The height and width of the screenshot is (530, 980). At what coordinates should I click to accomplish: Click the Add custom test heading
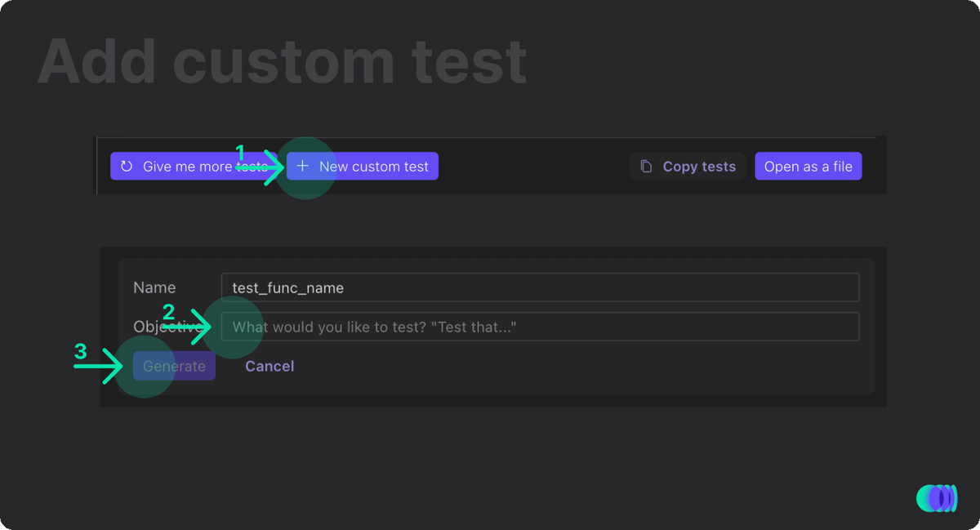coord(282,62)
